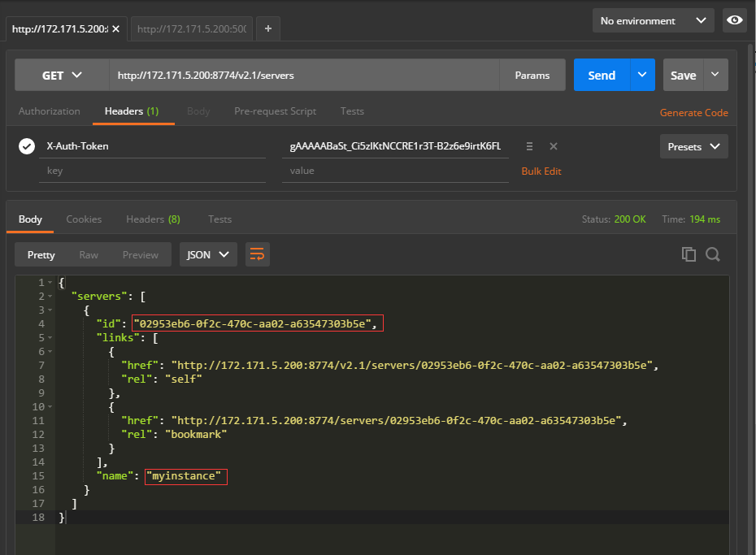The image size is (756, 555).
Task: Uncheck the X-Auth-Token header checkbox
Action: coord(27,146)
